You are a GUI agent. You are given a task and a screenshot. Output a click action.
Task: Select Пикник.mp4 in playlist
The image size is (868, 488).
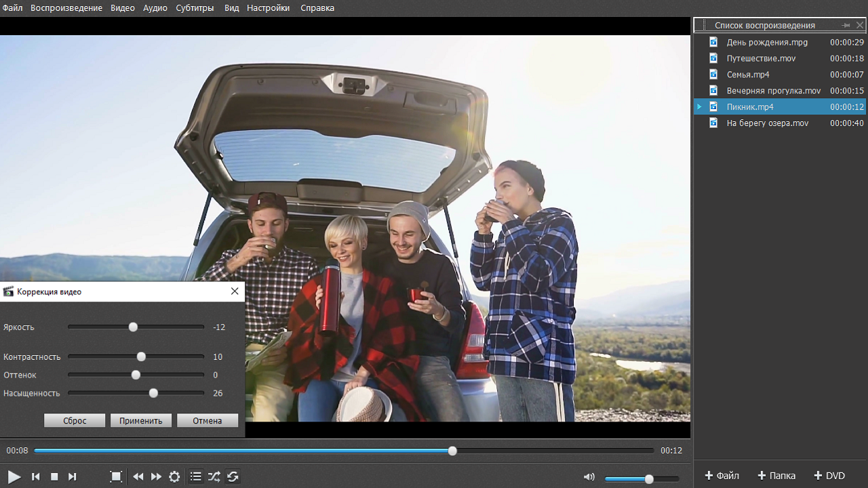pos(780,107)
